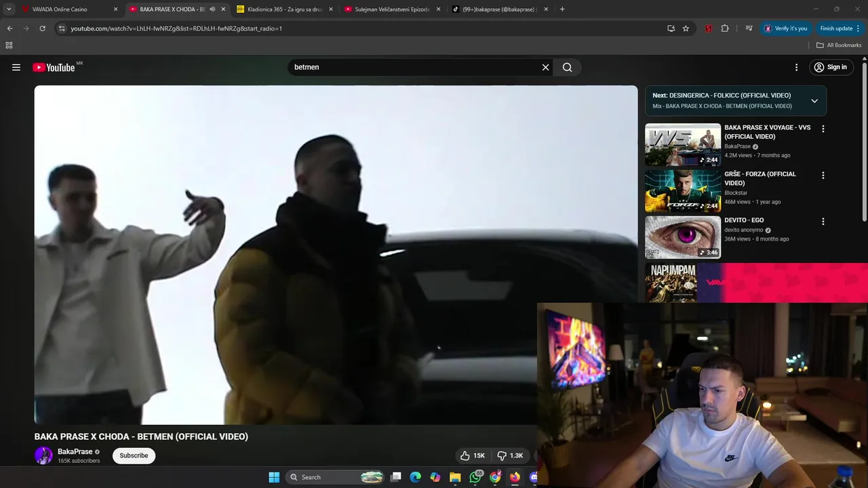
Task: Click the 'Verify it's you' profile button
Action: click(786, 28)
